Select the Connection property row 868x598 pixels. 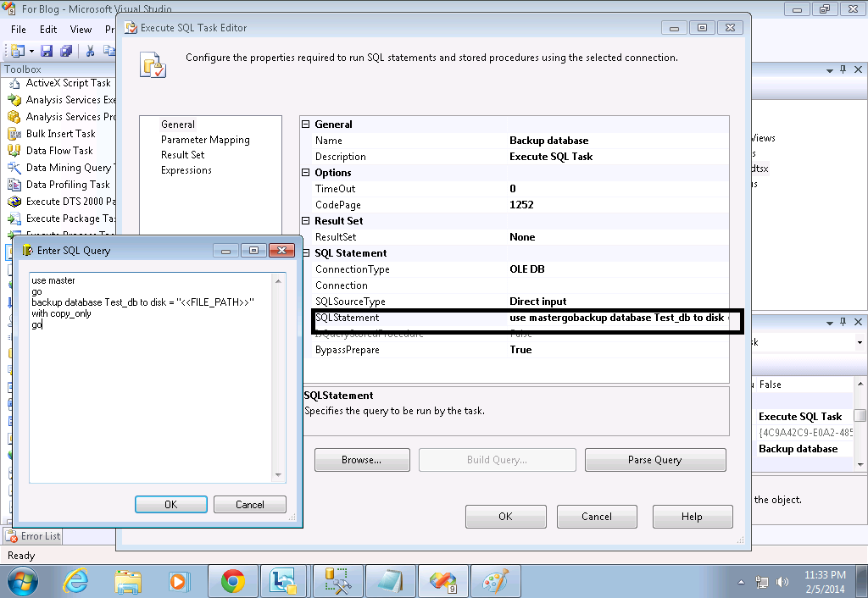520,285
